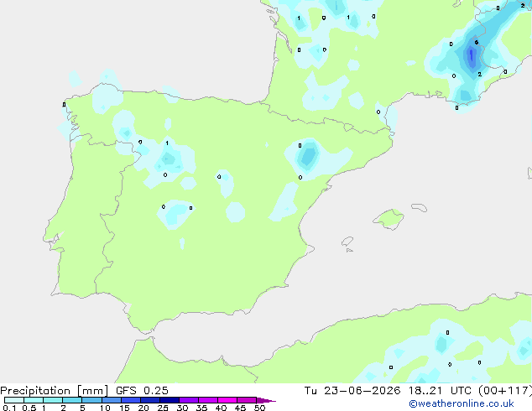This screenshot has height=411, width=532.
Task: Click the 'GFS 0.25' model label
Action: (x=142, y=391)
